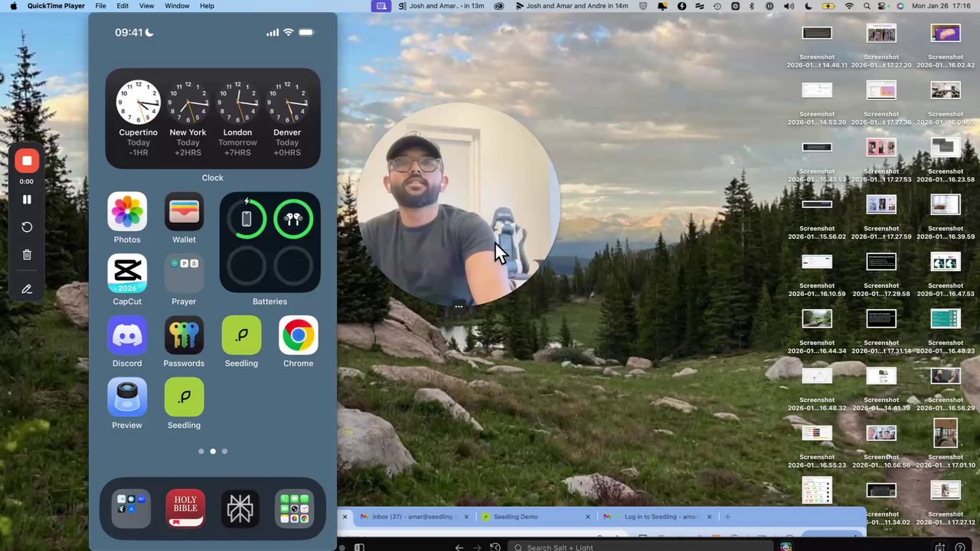
Task: Open the Holy Bible app in dock
Action: click(185, 509)
